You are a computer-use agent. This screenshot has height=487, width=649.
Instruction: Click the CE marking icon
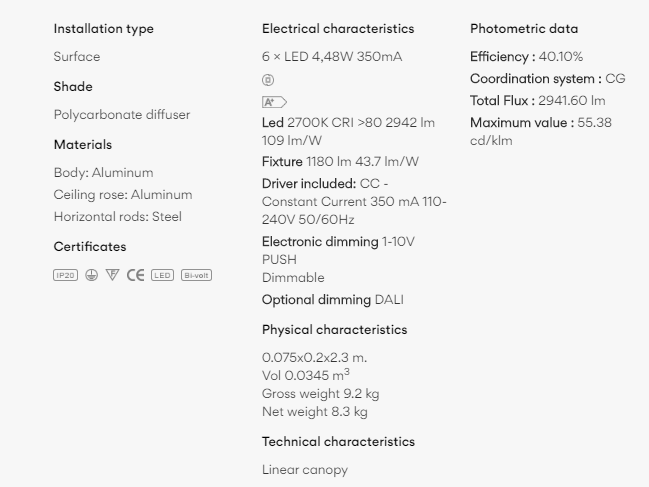[x=135, y=275]
